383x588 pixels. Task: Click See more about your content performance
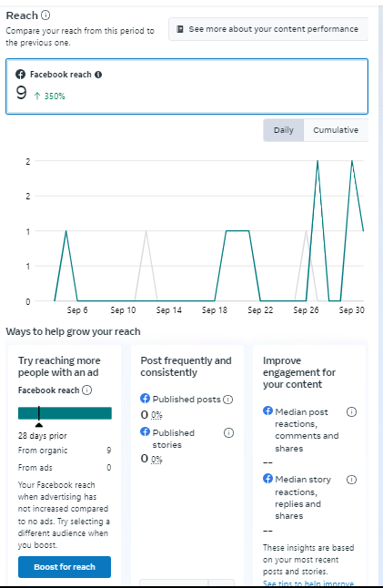[268, 29]
